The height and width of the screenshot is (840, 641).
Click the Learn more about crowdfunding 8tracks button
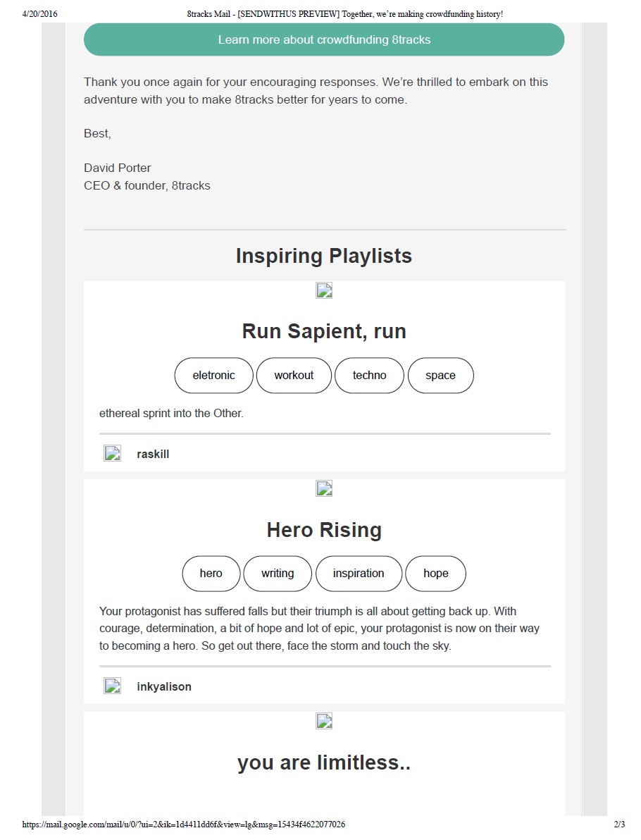[324, 39]
